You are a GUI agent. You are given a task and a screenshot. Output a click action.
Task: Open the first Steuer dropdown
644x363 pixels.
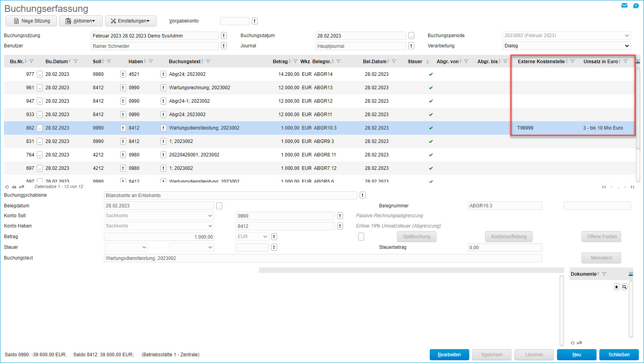click(126, 247)
